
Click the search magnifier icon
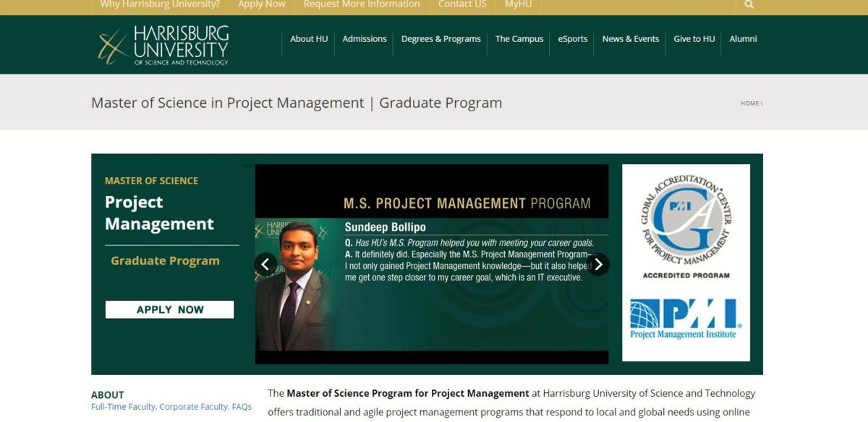(749, 4)
